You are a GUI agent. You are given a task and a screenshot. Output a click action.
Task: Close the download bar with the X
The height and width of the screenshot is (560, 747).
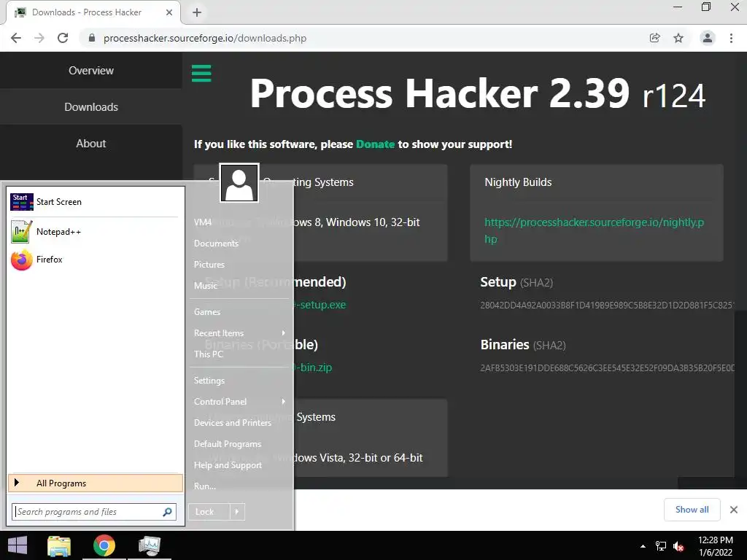tap(734, 510)
